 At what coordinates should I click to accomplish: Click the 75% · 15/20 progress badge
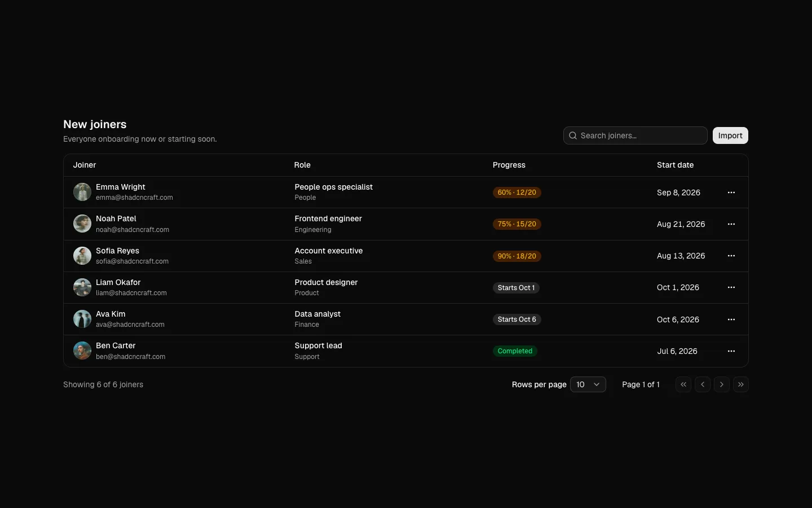[517, 224]
